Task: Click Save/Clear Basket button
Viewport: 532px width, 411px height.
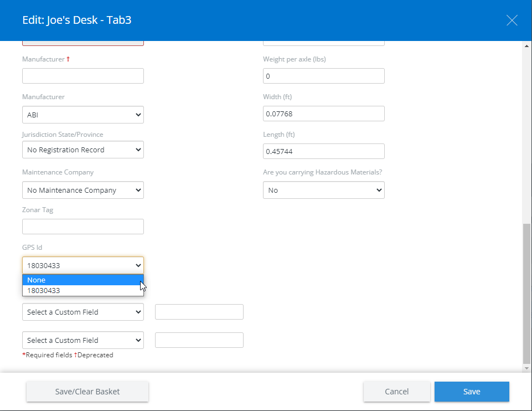Action: 87,392
